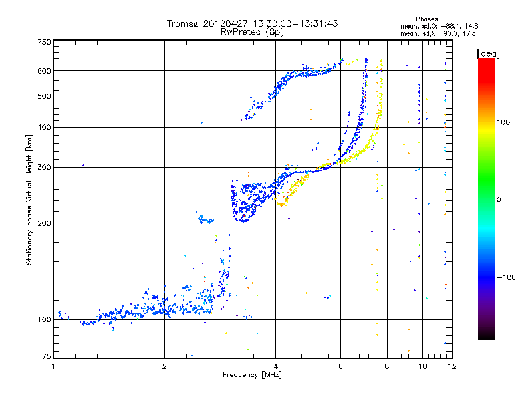
Task: Click the y-axis label "600"
Action: [44, 71]
